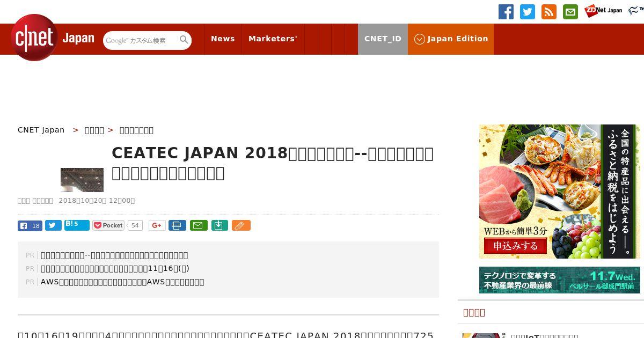Click the green download/save icon
This screenshot has height=338, width=644.
219,225
